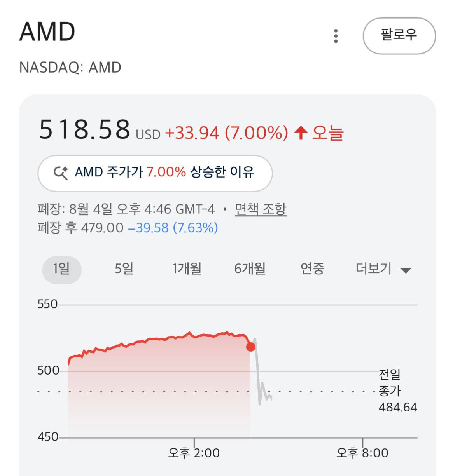
Task: Open the 면책 조항 disclaimer link
Action: pyautogui.click(x=261, y=209)
